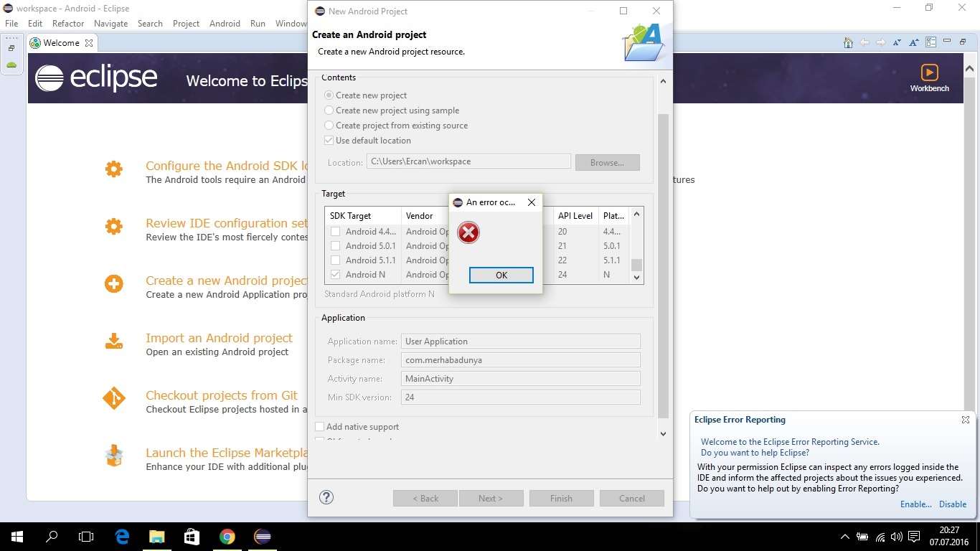Open the Android menu

pos(225,24)
